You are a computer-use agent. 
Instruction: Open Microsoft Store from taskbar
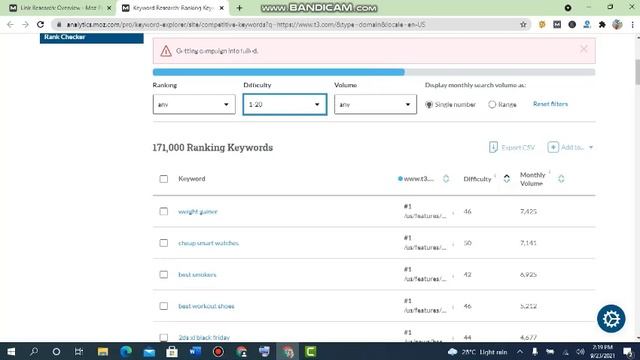172,351
